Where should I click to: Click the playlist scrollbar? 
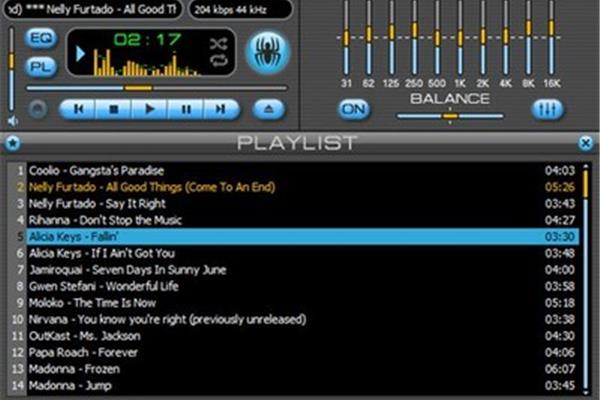(585, 279)
